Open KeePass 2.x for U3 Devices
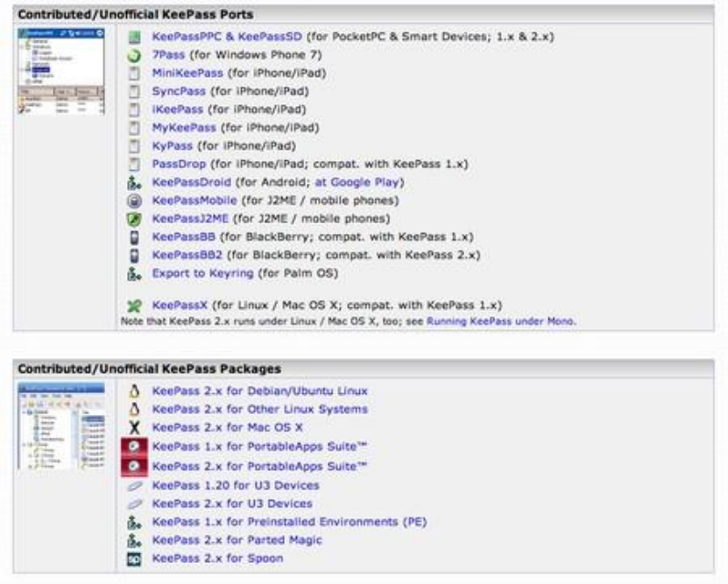The image size is (728, 584). (232, 503)
